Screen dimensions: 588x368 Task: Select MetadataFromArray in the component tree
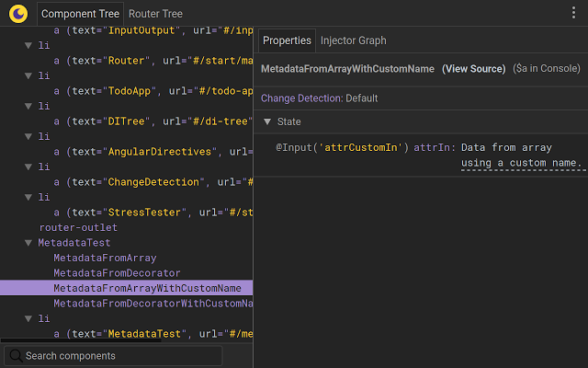coord(105,258)
